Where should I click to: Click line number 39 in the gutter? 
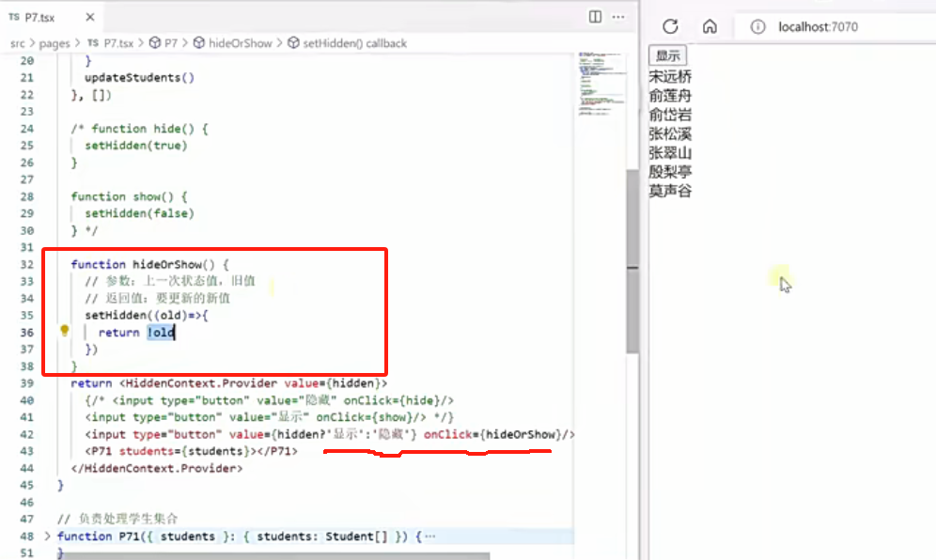(27, 383)
